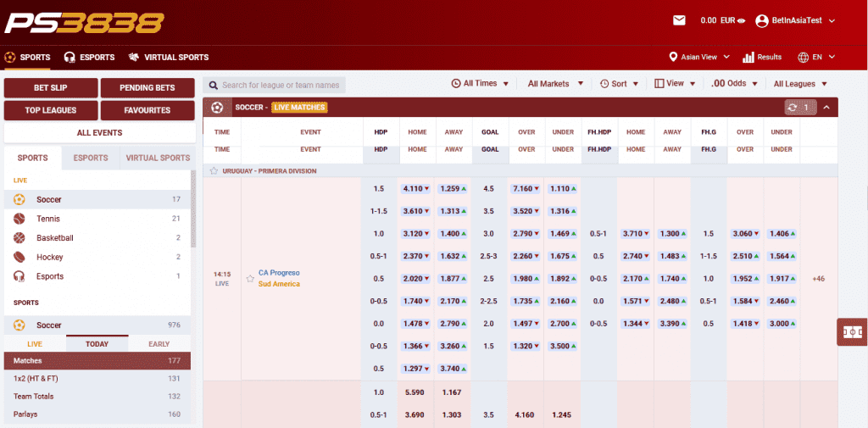Open the All Markets dropdown
Viewport: 868px width, 428px height.
(x=555, y=84)
